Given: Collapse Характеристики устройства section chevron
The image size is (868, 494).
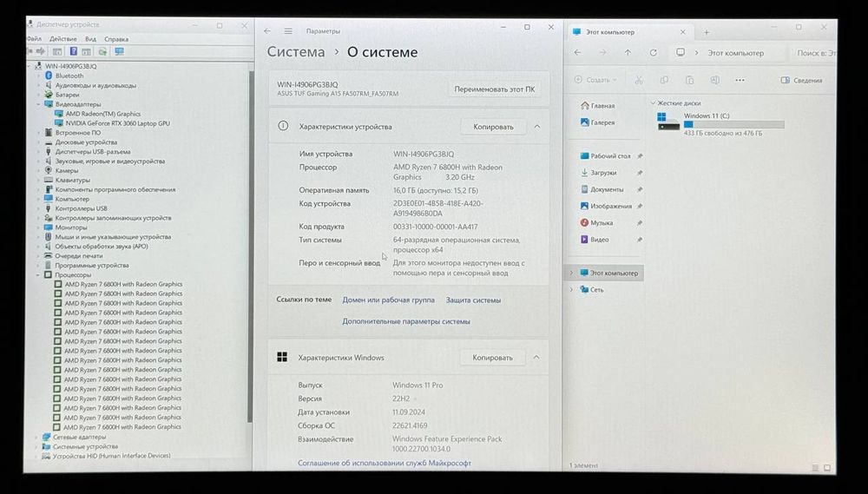Looking at the screenshot, I should [x=537, y=126].
